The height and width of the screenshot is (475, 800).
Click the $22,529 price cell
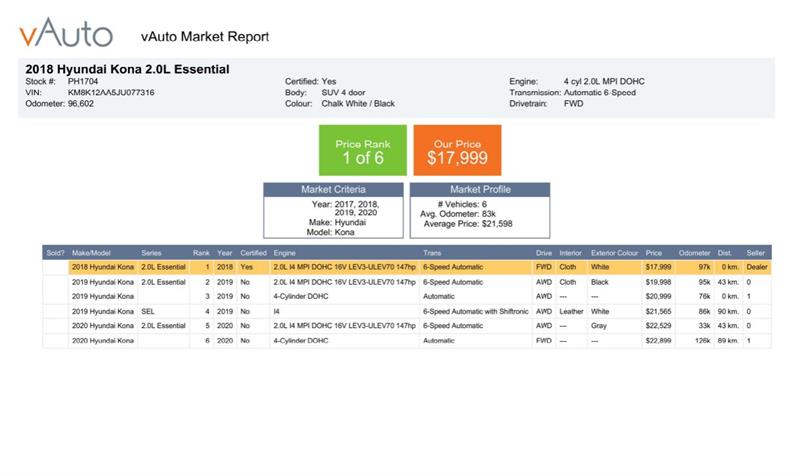point(658,326)
